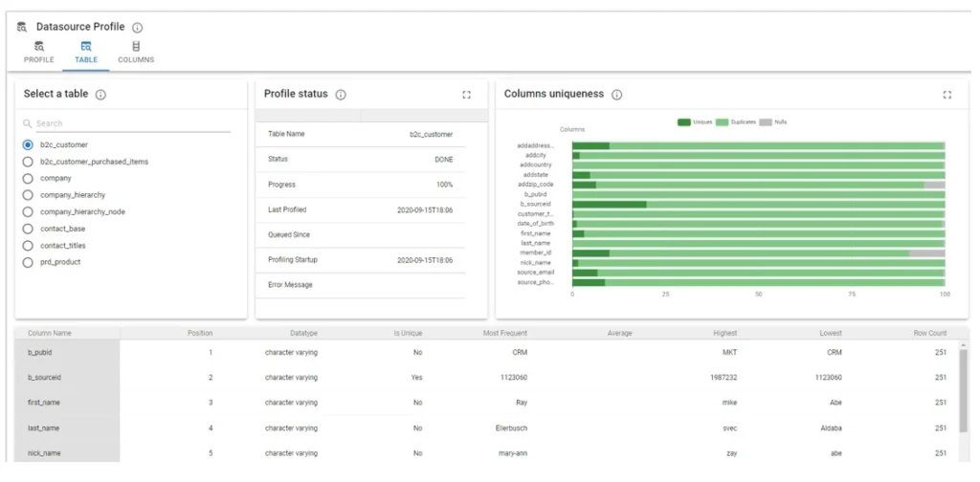Switch to the TABLE tab
Viewport: 980px width, 482px height.
pyautogui.click(x=86, y=52)
